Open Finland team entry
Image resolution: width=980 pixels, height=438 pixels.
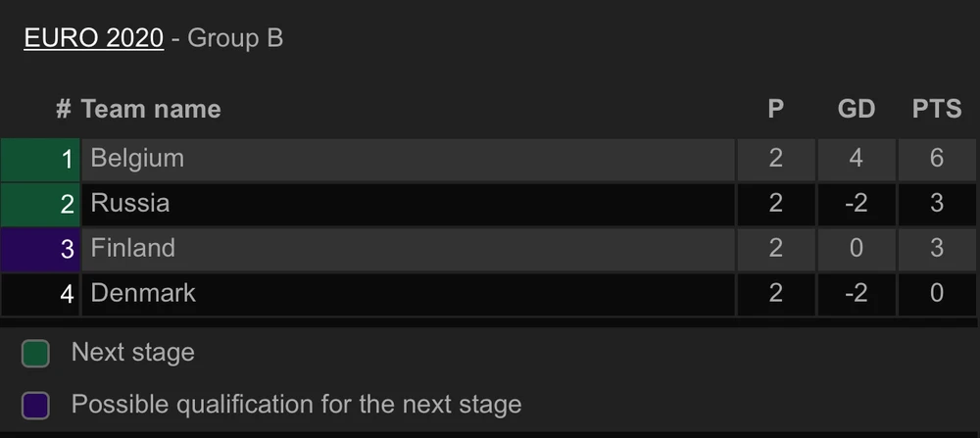coord(133,249)
